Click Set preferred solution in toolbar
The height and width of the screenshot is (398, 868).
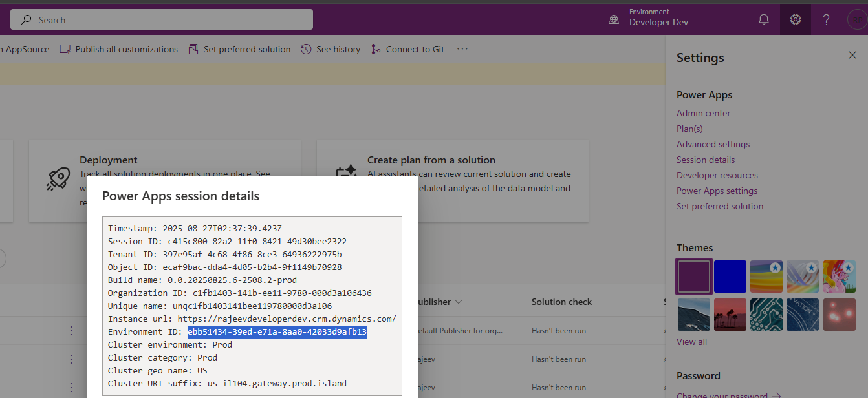coord(239,49)
